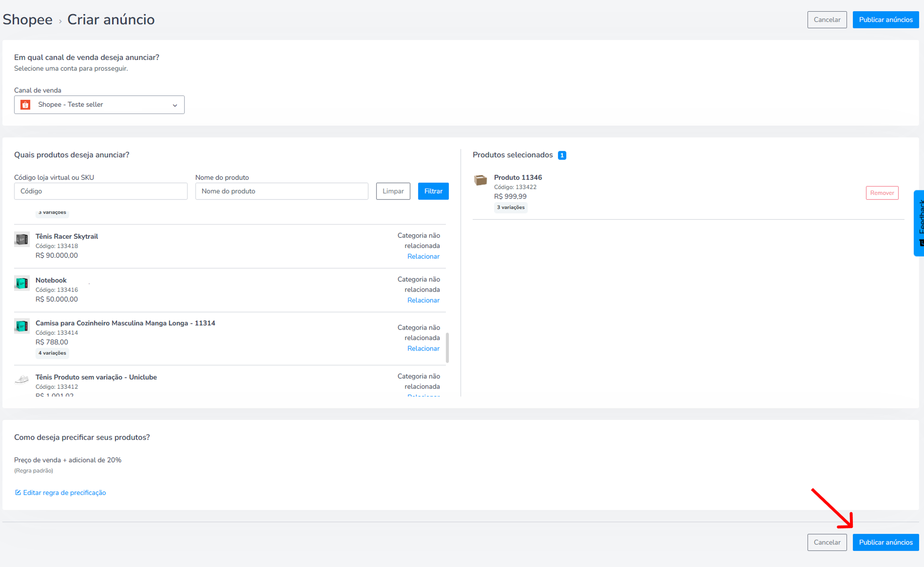924x567 pixels.
Task: Click Publicar anúncios button at bottom
Action: click(885, 542)
